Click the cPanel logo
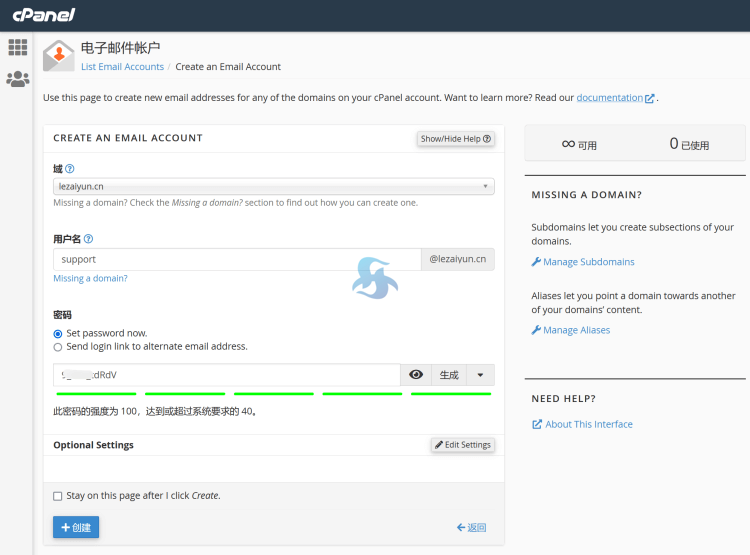Image resolution: width=750 pixels, height=555 pixels. pyautogui.click(x=43, y=15)
